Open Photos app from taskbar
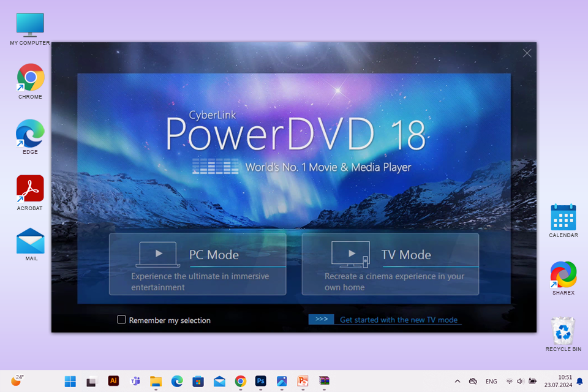Viewport: 588px width, 392px height. (282, 382)
